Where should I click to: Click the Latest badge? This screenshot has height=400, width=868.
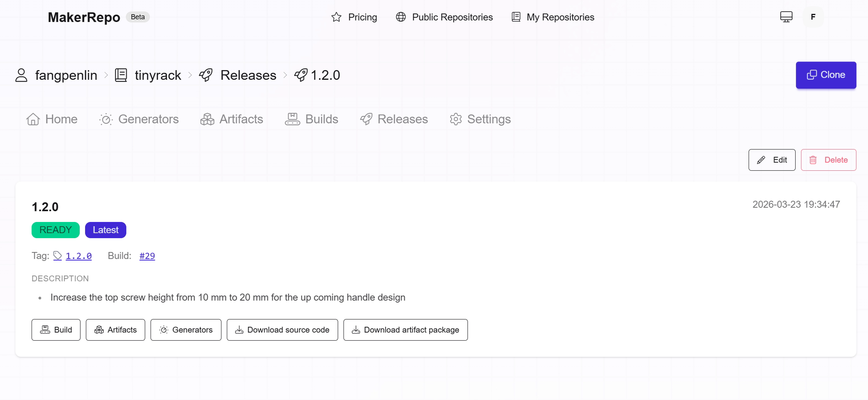pos(105,230)
